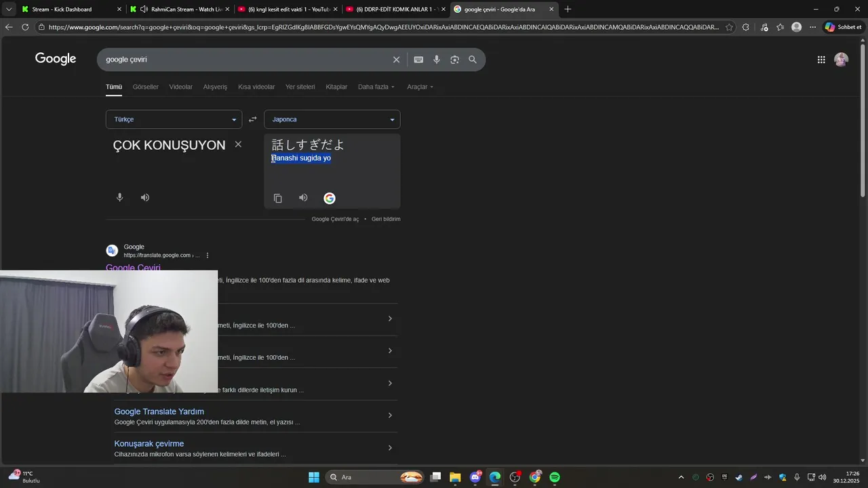Switch to the Görseller tab
This screenshot has width=868, height=488.
click(x=146, y=87)
